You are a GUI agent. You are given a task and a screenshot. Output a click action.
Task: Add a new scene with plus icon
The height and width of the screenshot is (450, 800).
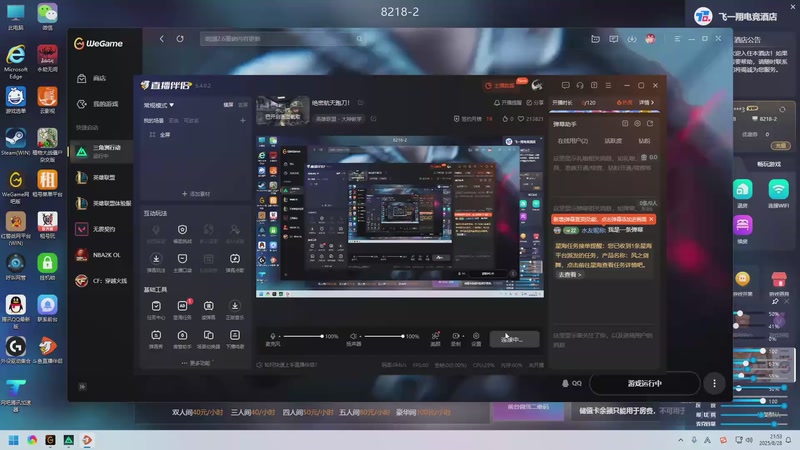tap(243, 120)
